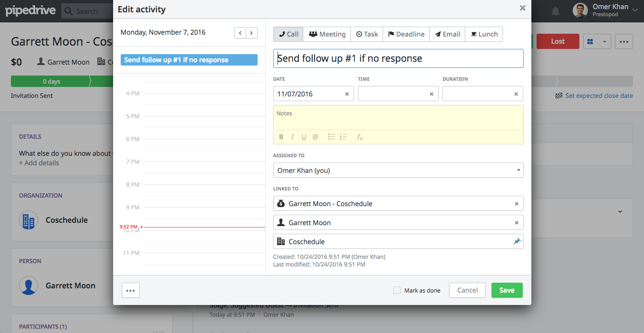The image size is (644, 333).
Task: Remove linked deal Garrett Moon - Coschedule
Action: (517, 204)
